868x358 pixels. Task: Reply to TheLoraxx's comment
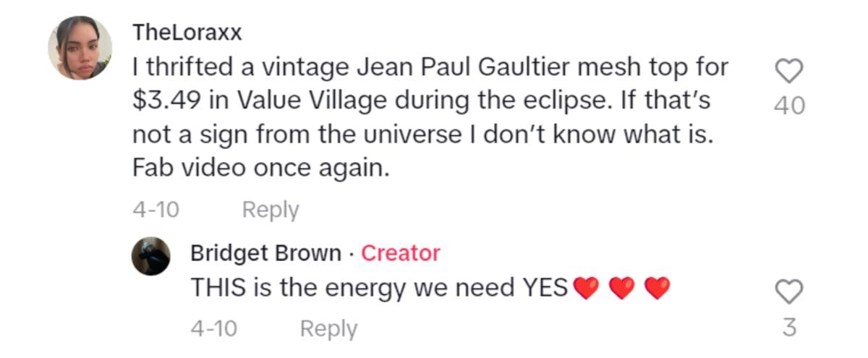coord(270,210)
